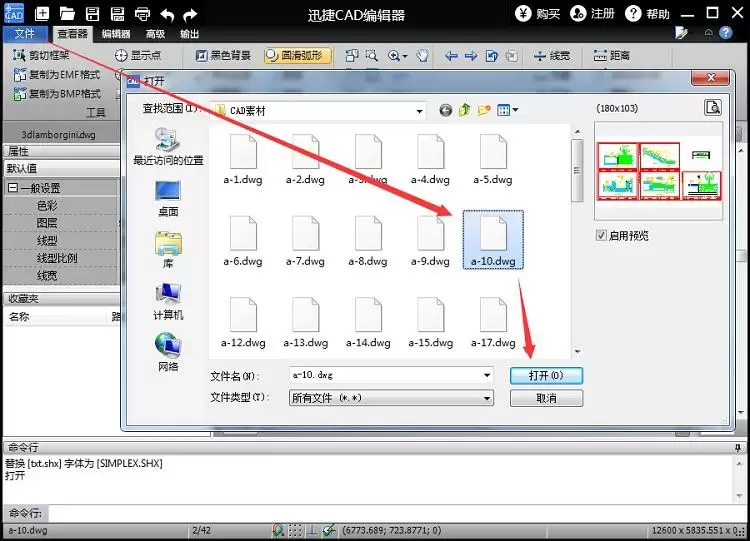The image size is (750, 541).
Task: Click the print icon in title bar
Action: coord(142,14)
